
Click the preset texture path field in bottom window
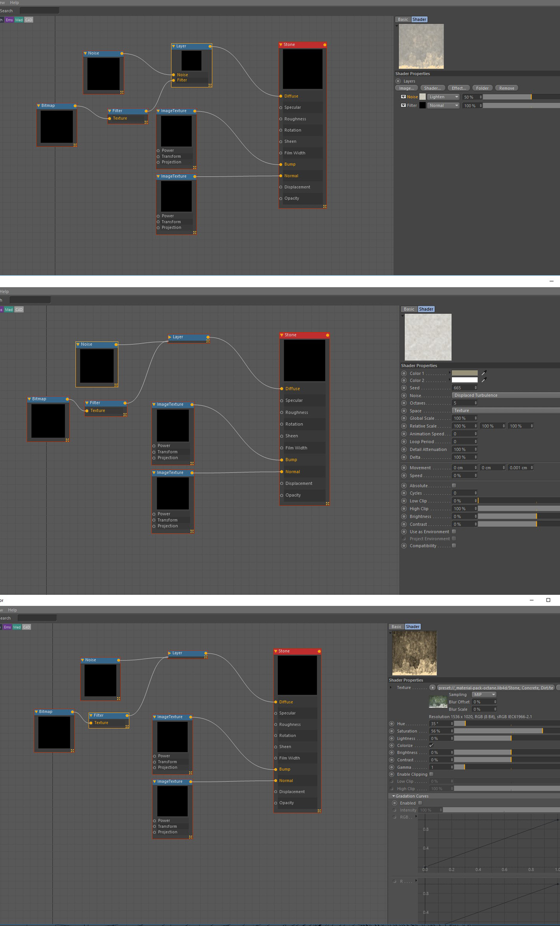(x=495, y=687)
